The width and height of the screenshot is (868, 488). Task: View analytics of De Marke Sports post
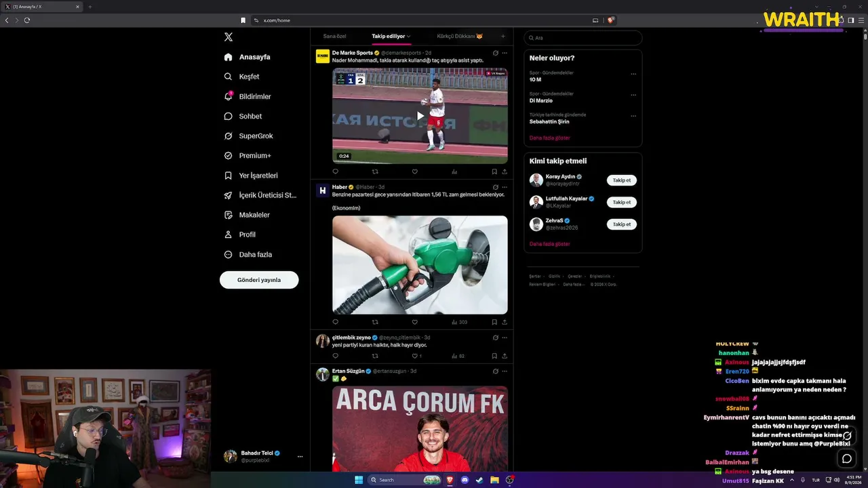click(x=454, y=172)
